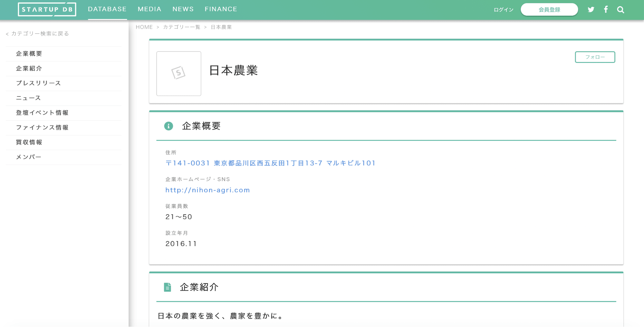644x327 pixels.
Task: Open the NEWS tab
Action: coord(183,9)
